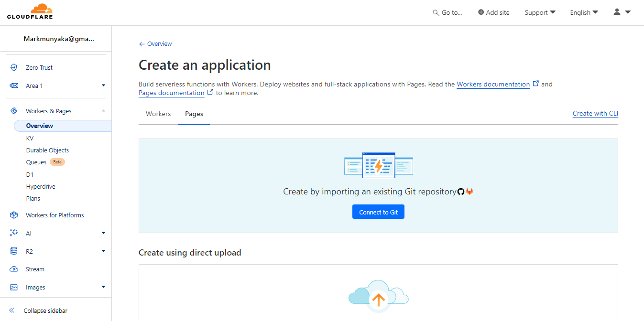Image resolution: width=644 pixels, height=321 pixels.
Task: Expand the Support dropdown
Action: 540,12
